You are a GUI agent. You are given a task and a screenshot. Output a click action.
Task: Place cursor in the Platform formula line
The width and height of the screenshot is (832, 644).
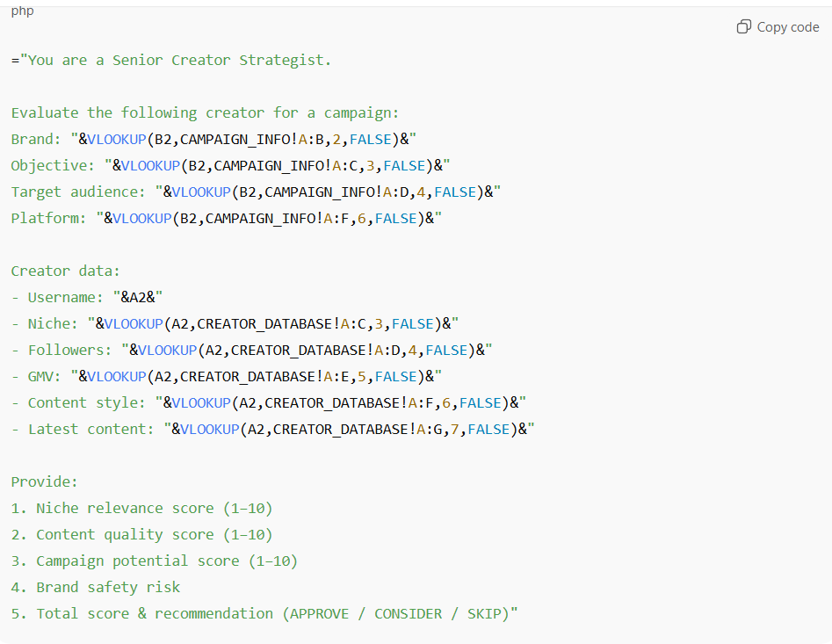[x=226, y=219]
